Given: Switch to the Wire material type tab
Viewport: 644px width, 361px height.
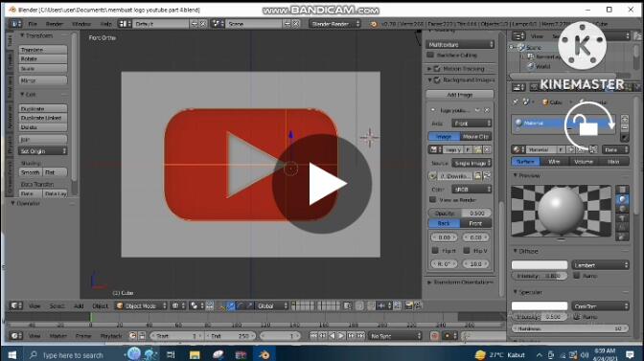Looking at the screenshot, I should 554,162.
